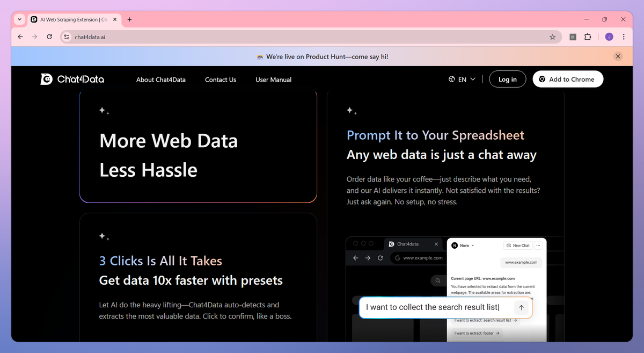The height and width of the screenshot is (353, 644).
Task: Click the demo browser back arrow
Action: coord(355,258)
